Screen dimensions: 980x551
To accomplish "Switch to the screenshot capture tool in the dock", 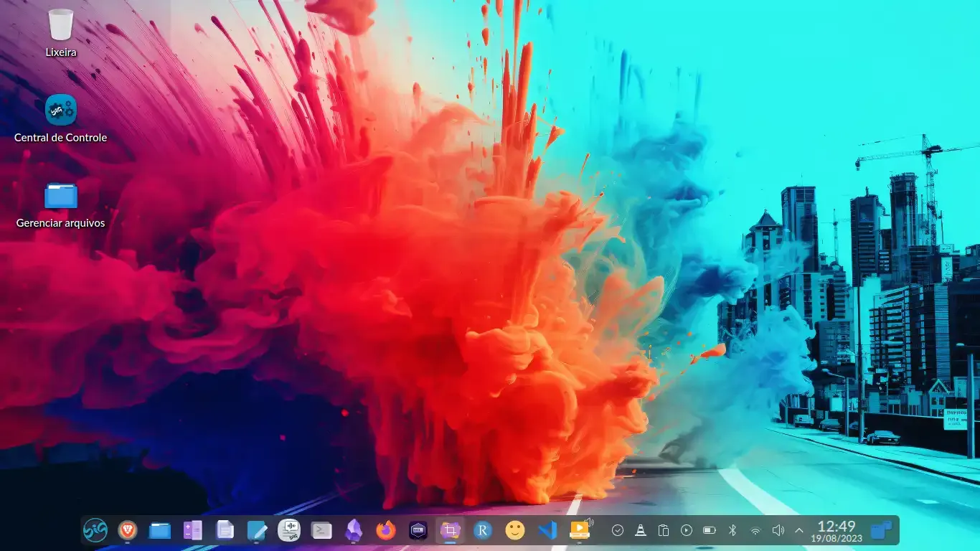I will [451, 530].
